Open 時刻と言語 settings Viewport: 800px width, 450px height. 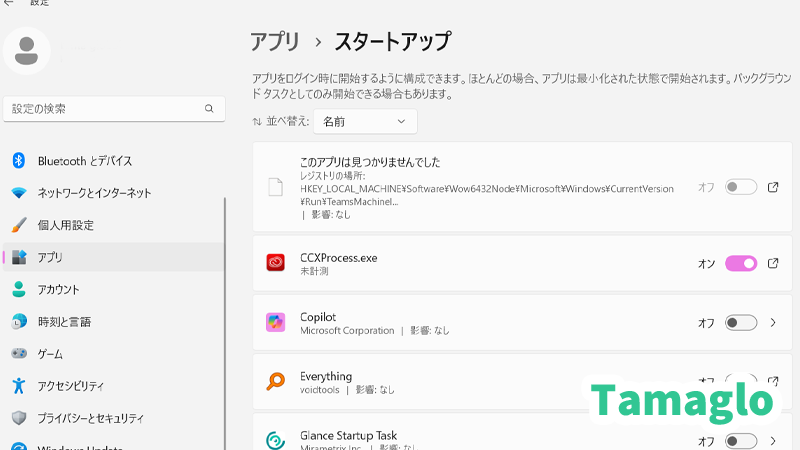pyautogui.click(x=64, y=322)
